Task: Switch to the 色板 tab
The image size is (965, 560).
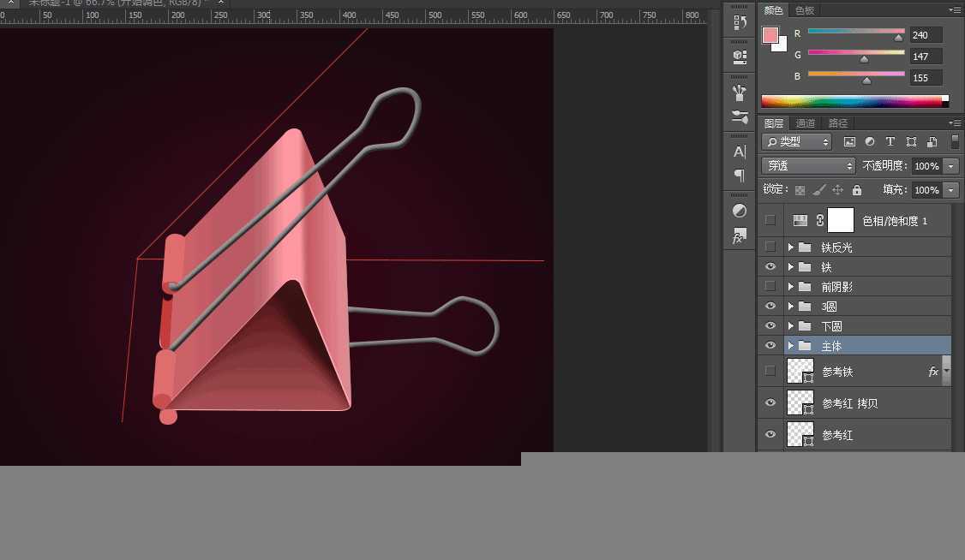Action: tap(805, 10)
